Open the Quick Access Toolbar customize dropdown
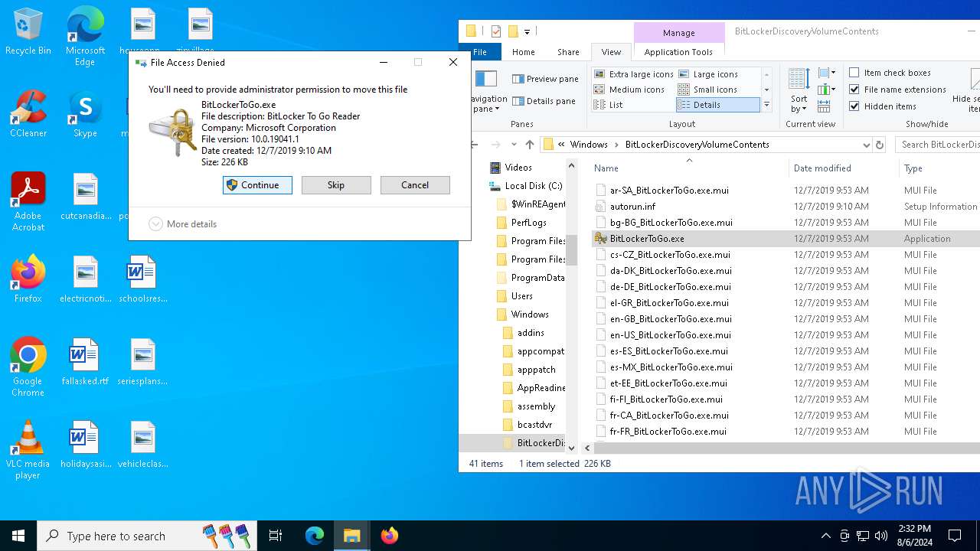Screen dimensions: 980x551 pyautogui.click(x=528, y=31)
